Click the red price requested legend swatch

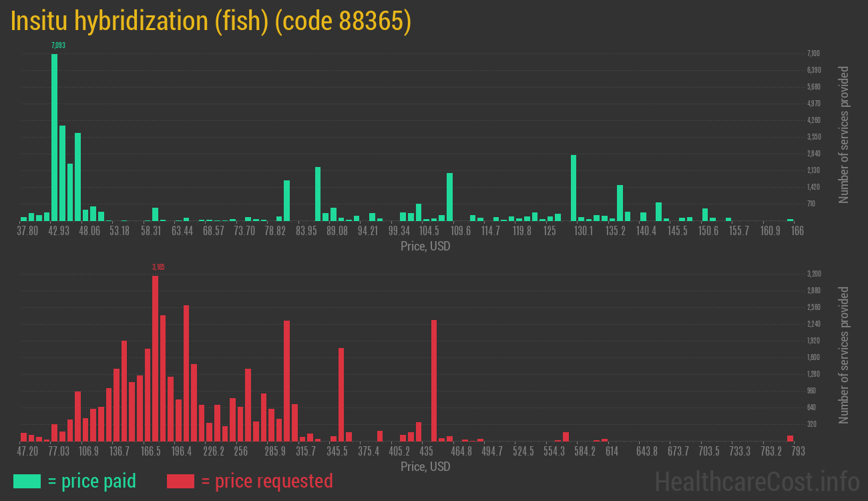180,481
